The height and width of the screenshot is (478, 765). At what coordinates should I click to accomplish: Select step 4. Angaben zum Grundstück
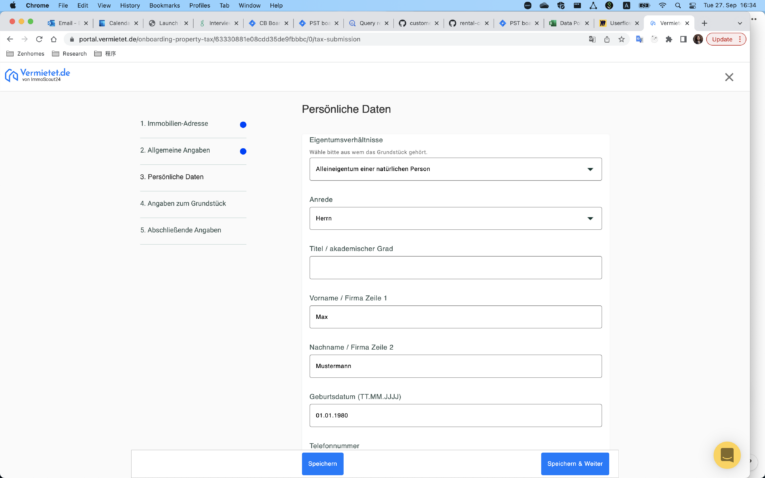pyautogui.click(x=183, y=203)
